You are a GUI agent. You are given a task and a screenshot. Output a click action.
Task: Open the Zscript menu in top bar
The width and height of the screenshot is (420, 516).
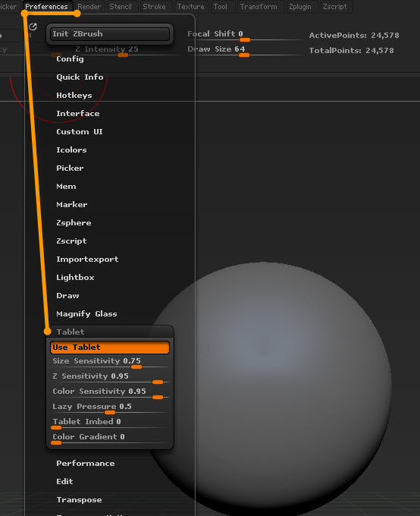pyautogui.click(x=334, y=7)
